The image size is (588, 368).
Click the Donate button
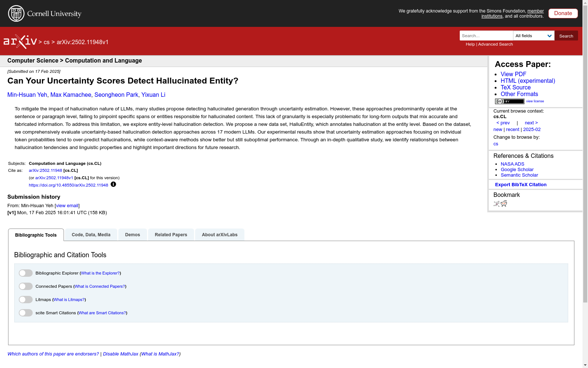click(563, 13)
